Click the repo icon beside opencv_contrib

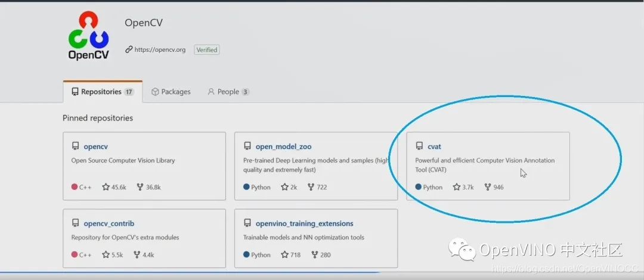point(75,223)
